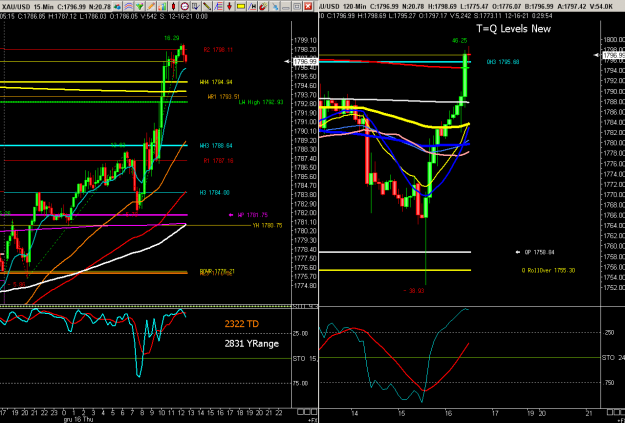Screen dimensions: 625x423
Task: Select the WH3 1788.64 level label
Action: [216, 146]
